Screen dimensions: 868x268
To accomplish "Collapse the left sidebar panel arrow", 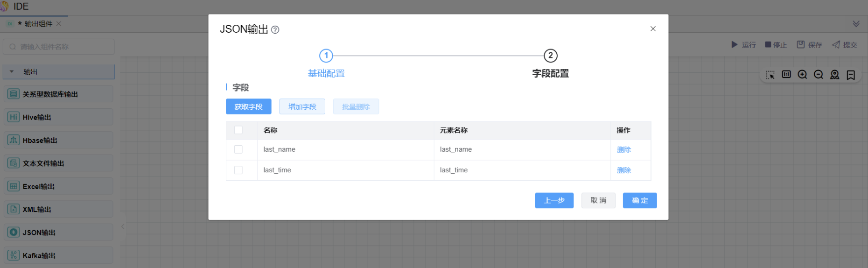I will pyautogui.click(x=123, y=226).
